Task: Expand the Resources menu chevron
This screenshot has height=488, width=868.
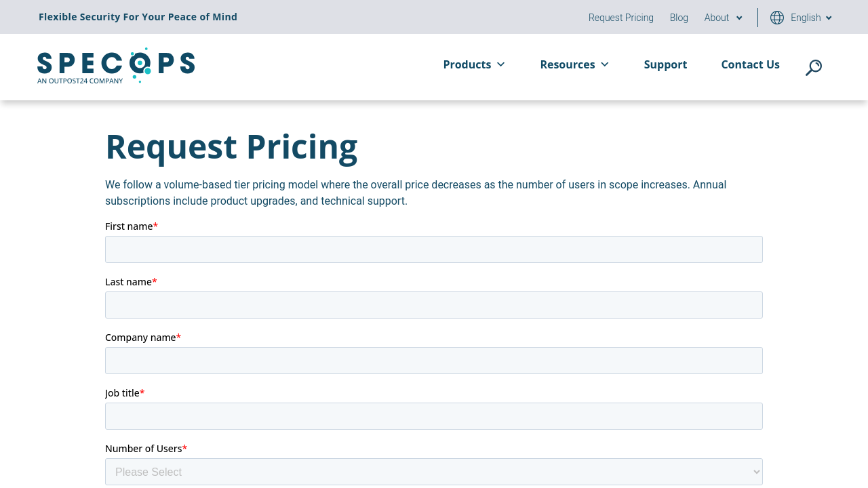Action: click(605, 64)
